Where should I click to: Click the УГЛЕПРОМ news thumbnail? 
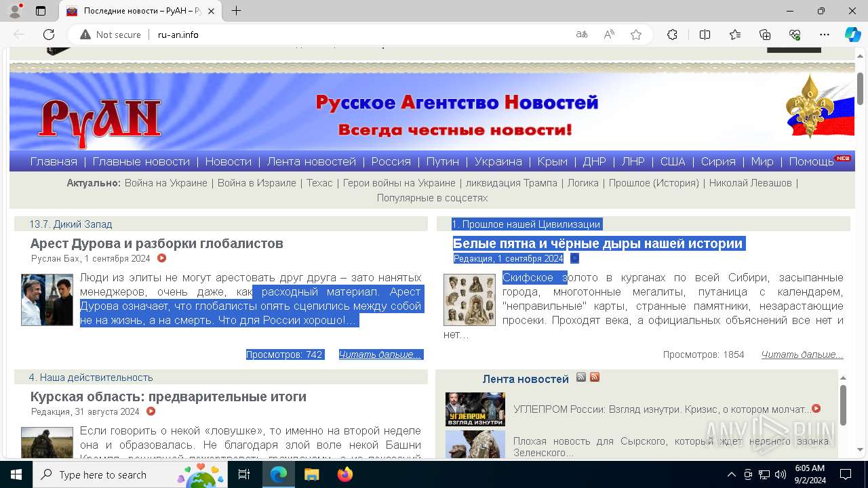(x=475, y=409)
